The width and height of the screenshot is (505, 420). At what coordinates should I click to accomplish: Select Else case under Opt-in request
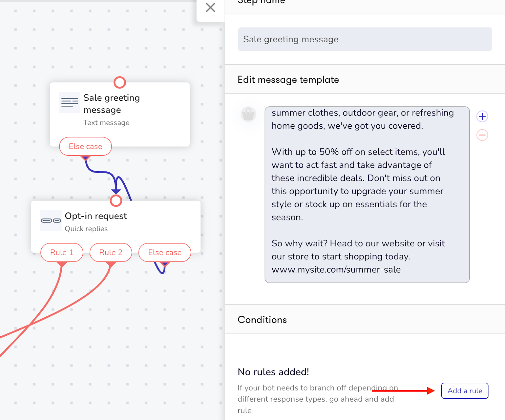[165, 252]
